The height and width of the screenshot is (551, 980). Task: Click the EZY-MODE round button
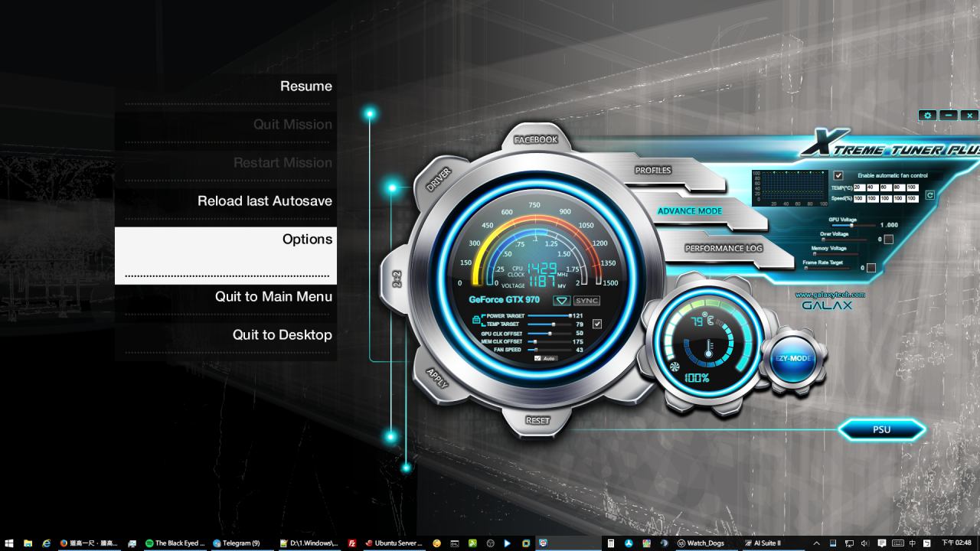click(792, 359)
